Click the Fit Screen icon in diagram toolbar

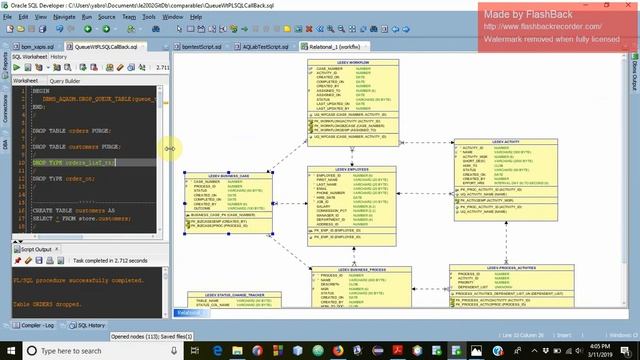352,29
